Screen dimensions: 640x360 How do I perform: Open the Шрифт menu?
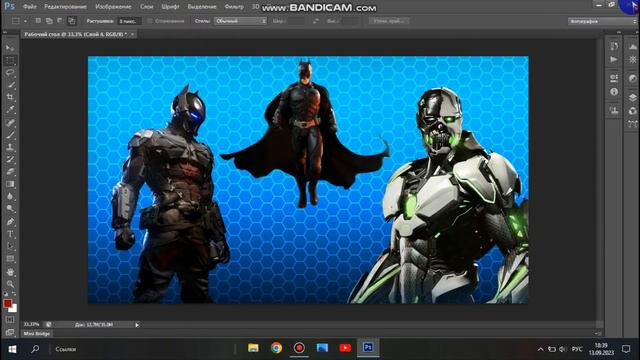click(x=170, y=7)
